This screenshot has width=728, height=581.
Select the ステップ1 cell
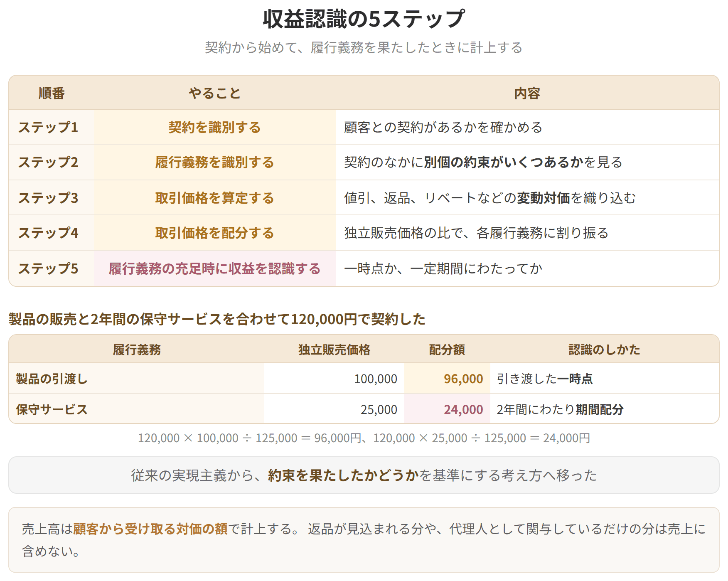(52, 127)
